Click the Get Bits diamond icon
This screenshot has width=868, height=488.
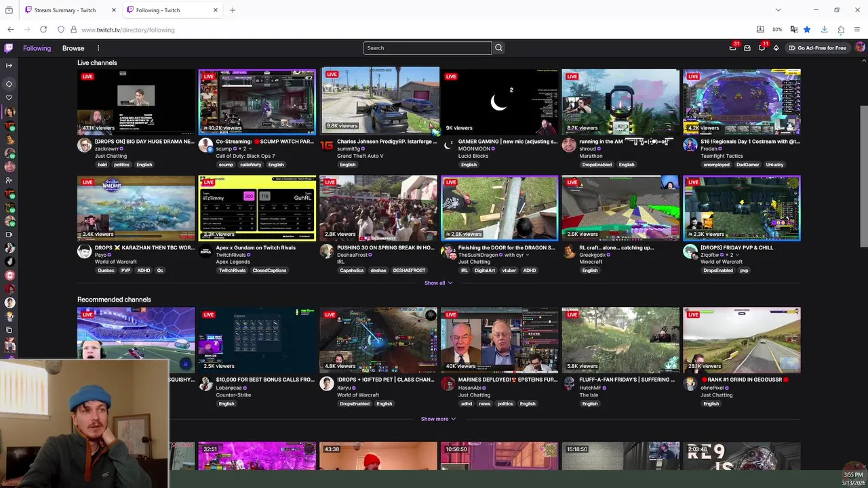[776, 48]
